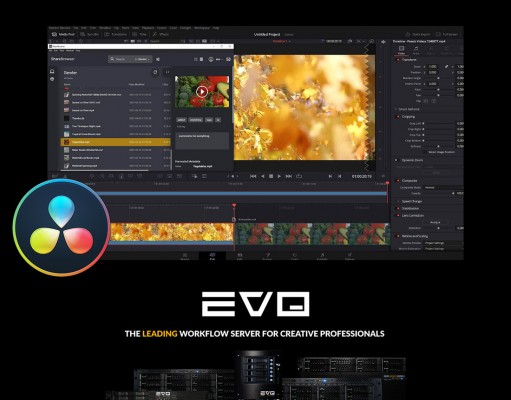This screenshot has height=400, width=511.
Task: Click the share icon beside the search bar
Action: 158,59
